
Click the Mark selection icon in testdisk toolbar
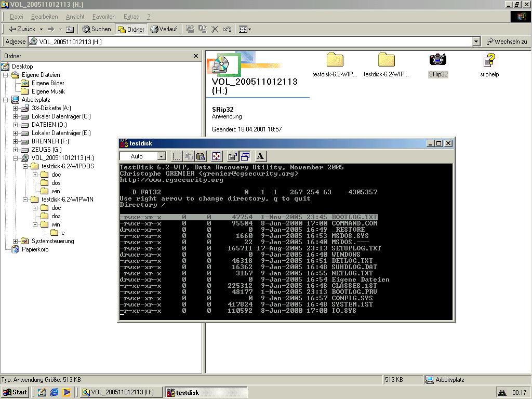[x=177, y=156]
